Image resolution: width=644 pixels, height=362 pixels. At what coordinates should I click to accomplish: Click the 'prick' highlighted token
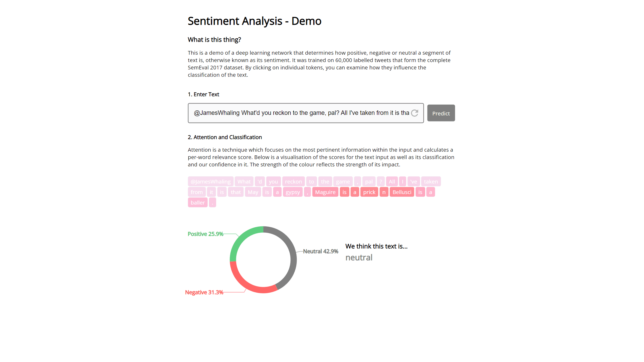click(x=369, y=192)
